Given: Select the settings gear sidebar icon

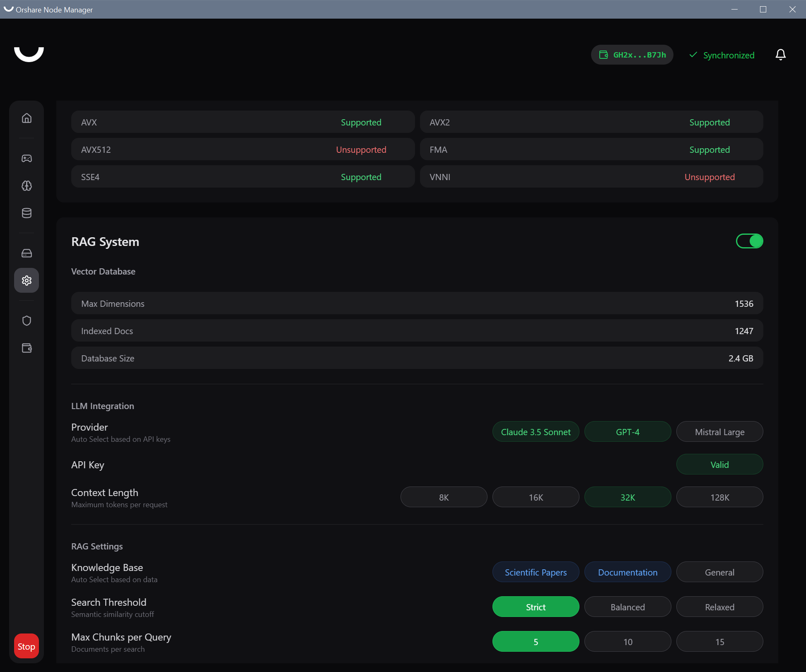Looking at the screenshot, I should coord(27,281).
